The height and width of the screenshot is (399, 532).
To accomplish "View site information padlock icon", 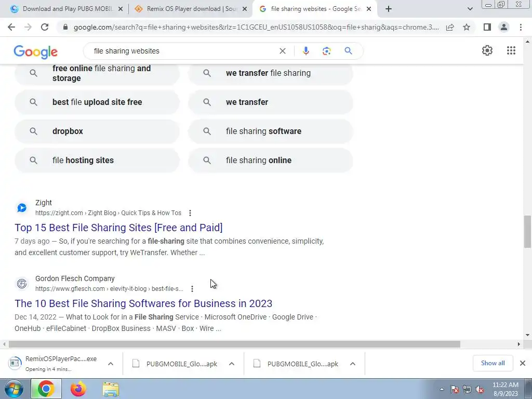I will click(65, 27).
